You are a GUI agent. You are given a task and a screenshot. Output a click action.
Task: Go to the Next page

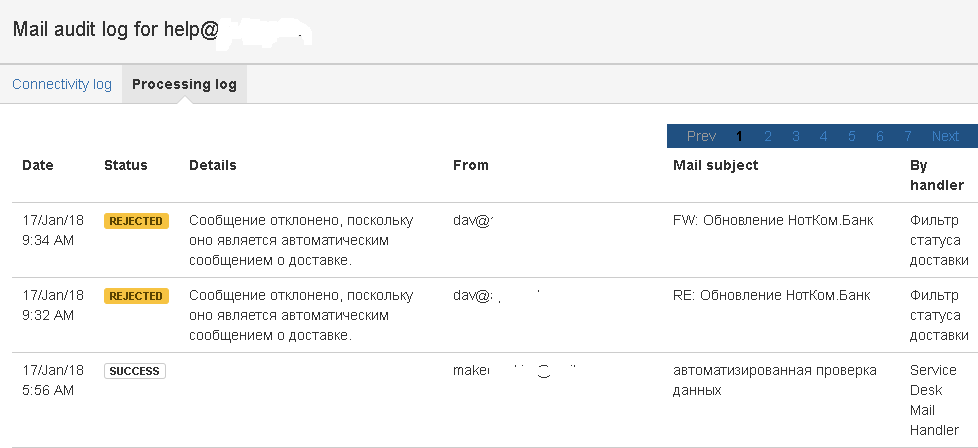click(945, 136)
